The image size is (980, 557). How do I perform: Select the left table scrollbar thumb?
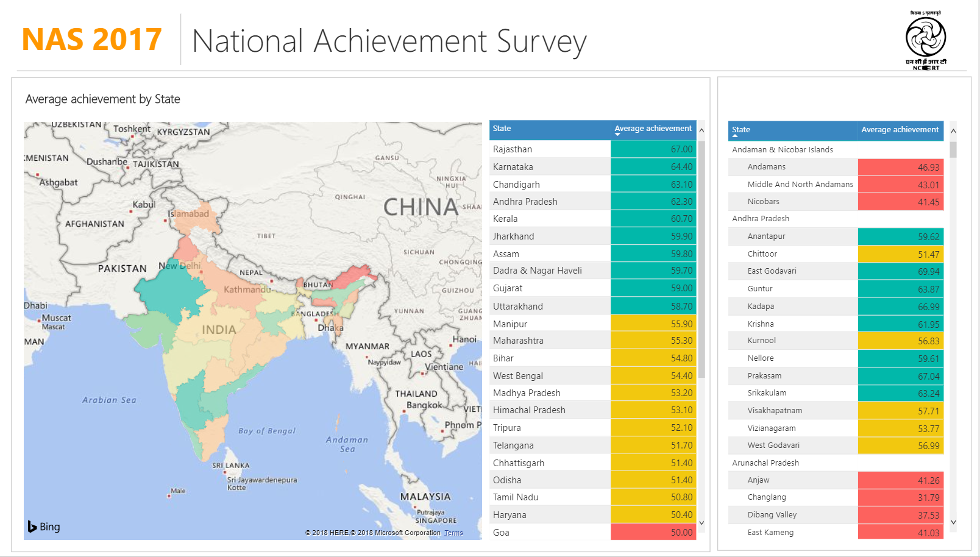click(x=701, y=260)
